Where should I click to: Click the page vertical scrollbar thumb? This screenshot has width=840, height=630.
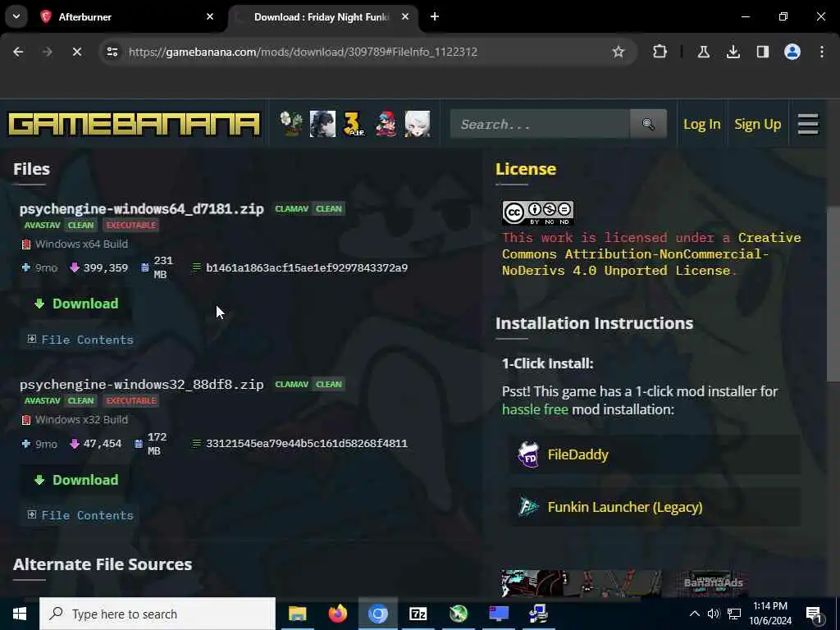click(x=833, y=294)
